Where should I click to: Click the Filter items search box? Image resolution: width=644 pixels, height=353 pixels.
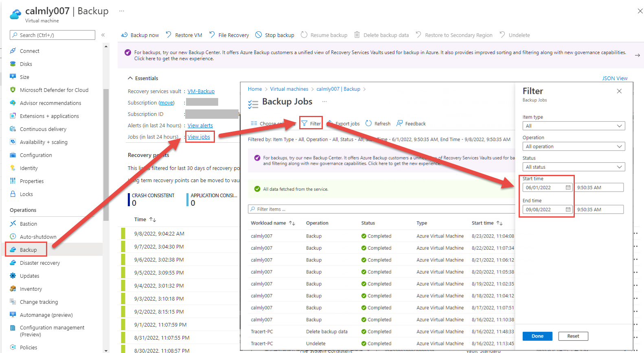(x=381, y=209)
